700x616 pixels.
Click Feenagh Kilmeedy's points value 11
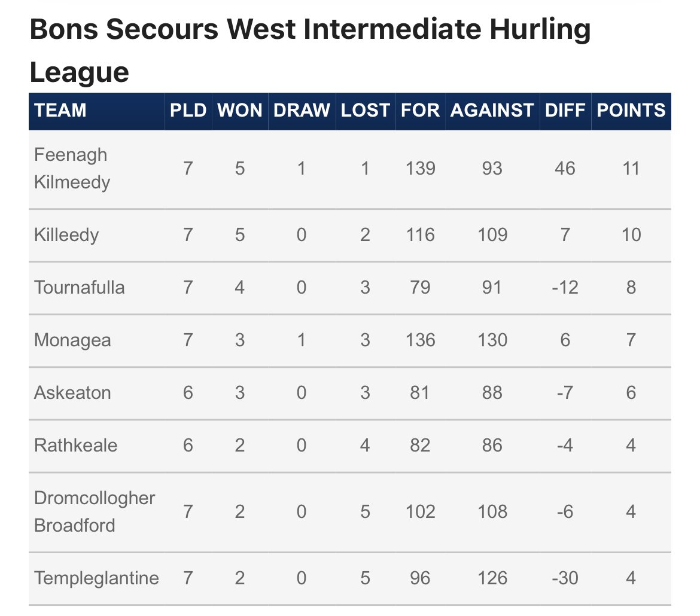631,168
